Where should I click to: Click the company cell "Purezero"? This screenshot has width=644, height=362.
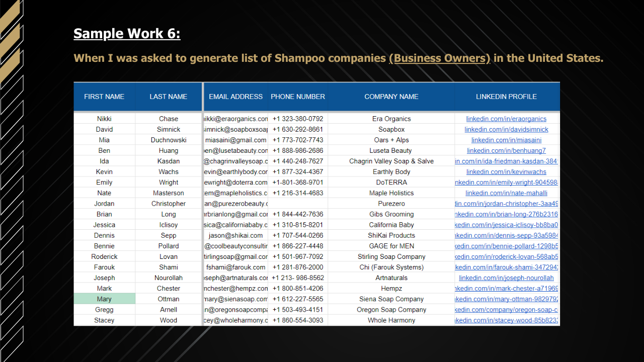tap(391, 204)
